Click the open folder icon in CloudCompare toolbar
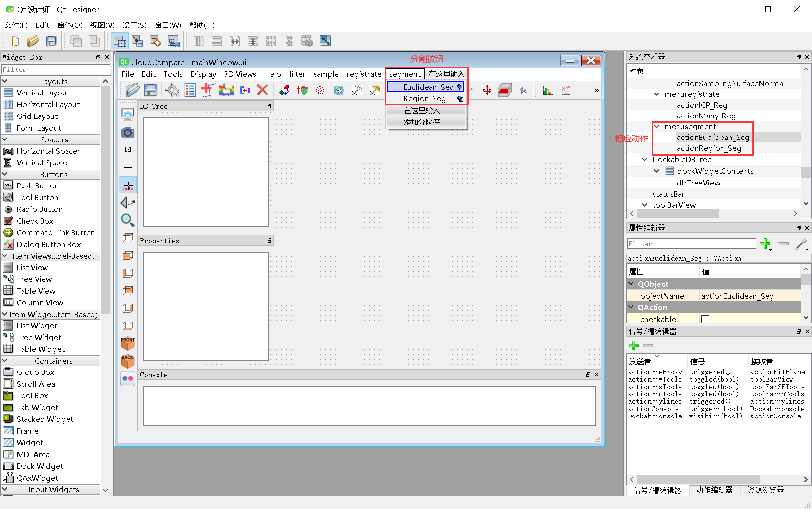This screenshot has width=812, height=509. pos(132,90)
